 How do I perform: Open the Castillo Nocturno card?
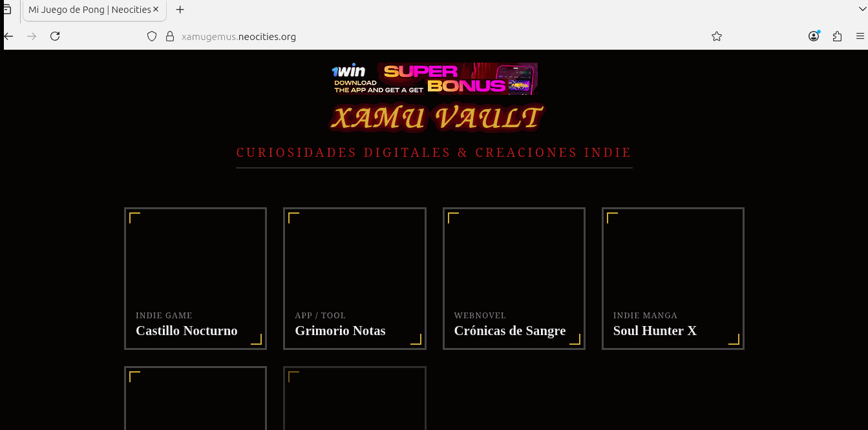[195, 278]
